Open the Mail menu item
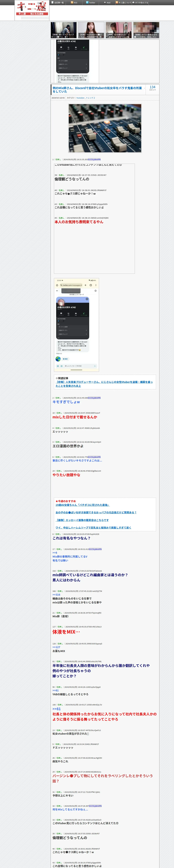This screenshot has height=868, width=174. click(x=107, y=2)
